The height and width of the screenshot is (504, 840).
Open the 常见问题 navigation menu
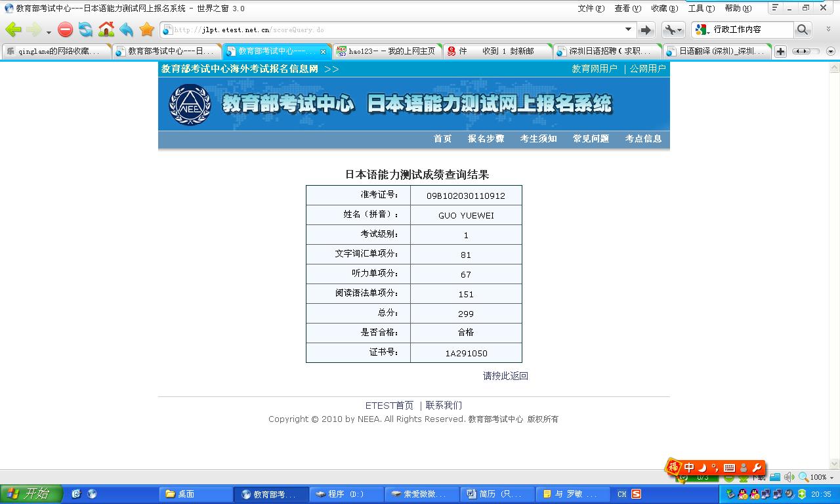(x=590, y=139)
